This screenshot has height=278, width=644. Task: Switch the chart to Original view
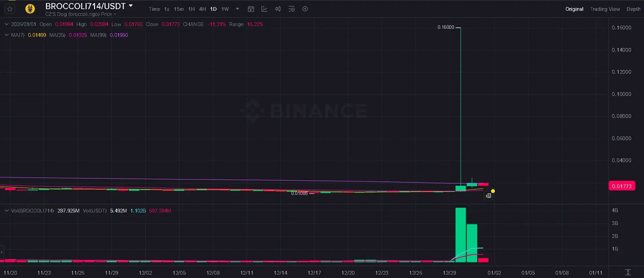tap(574, 9)
